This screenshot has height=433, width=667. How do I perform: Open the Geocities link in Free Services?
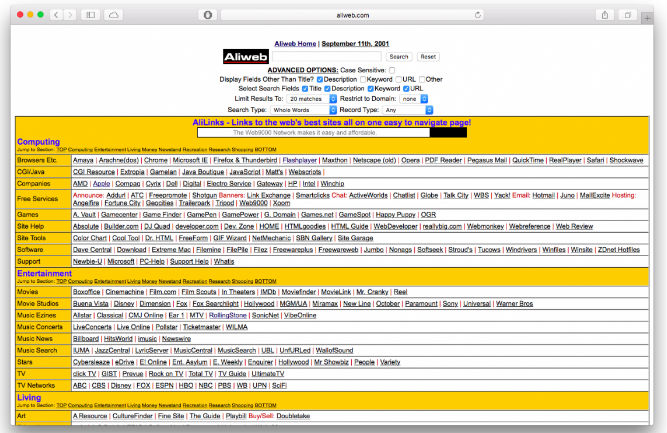point(160,203)
